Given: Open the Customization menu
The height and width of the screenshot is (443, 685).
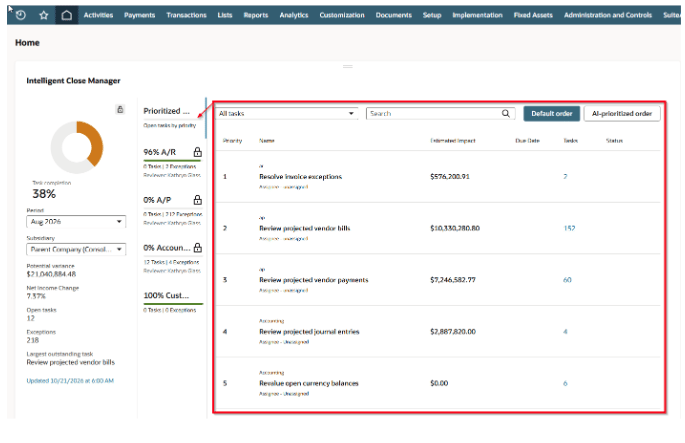Looking at the screenshot, I should [342, 15].
